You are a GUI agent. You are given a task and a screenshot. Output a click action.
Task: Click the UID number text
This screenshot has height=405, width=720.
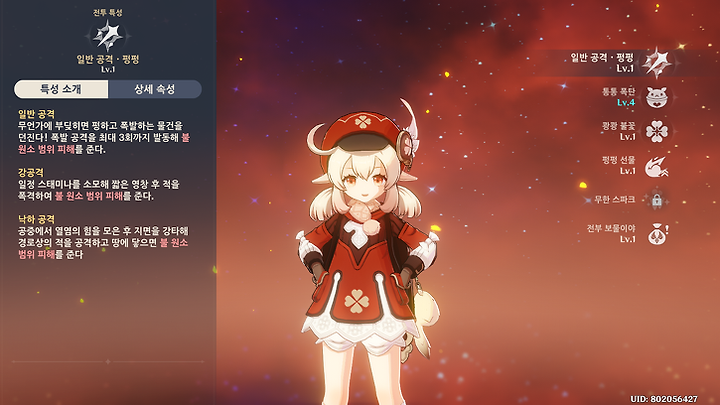coord(664,399)
